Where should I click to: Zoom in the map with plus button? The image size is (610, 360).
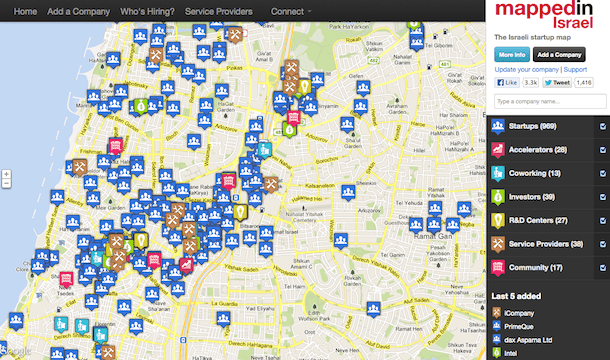pyautogui.click(x=6, y=174)
